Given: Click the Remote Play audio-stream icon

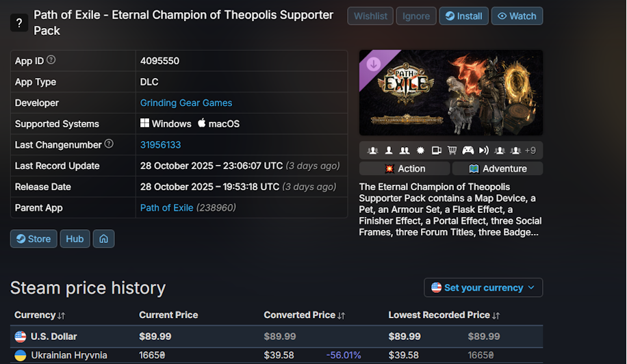Looking at the screenshot, I should pos(484,151).
